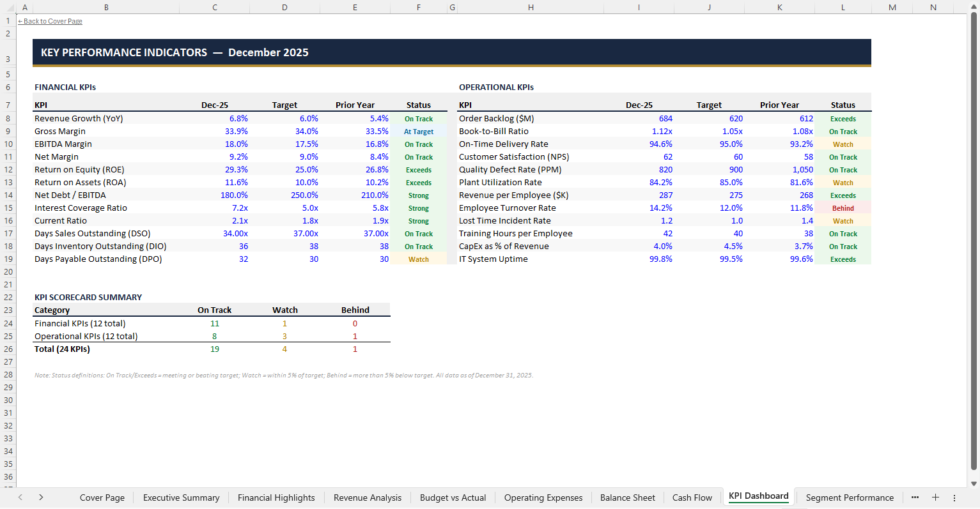Click the previous sheet navigation arrow
The width and height of the screenshot is (980, 509).
pyautogui.click(x=20, y=498)
